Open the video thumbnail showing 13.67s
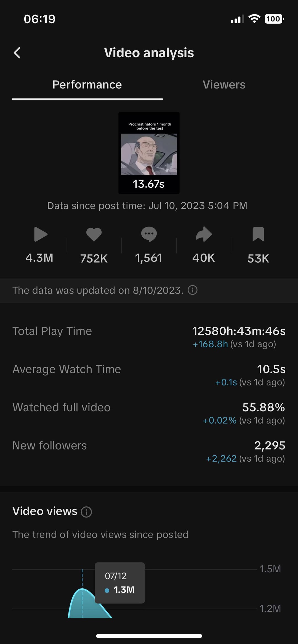This screenshot has height=644, width=298. click(x=149, y=153)
